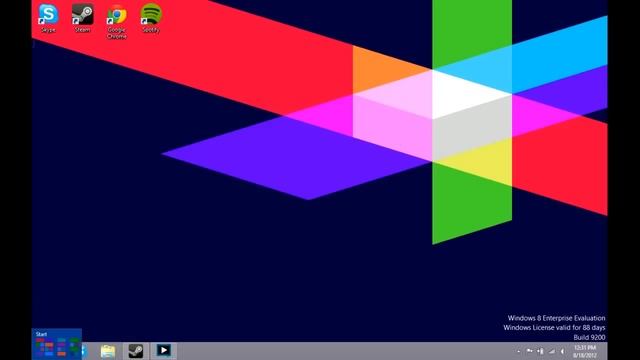Image resolution: width=640 pixels, height=360 pixels.
Task: Open the network signal tray icon
Action: point(551,351)
